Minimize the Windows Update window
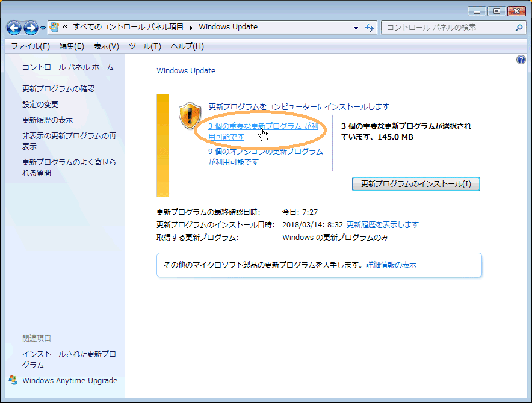532x403 pixels. point(477,11)
